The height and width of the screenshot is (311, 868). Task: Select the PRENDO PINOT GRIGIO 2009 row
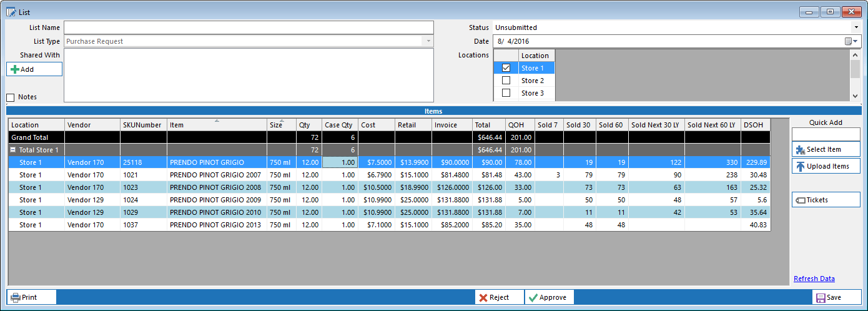click(217, 200)
